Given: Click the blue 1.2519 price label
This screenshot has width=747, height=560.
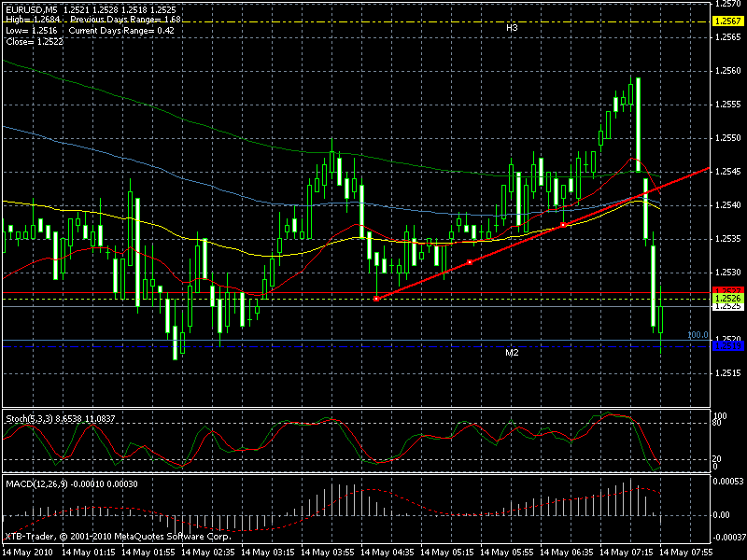Looking at the screenshot, I should coord(728,346).
